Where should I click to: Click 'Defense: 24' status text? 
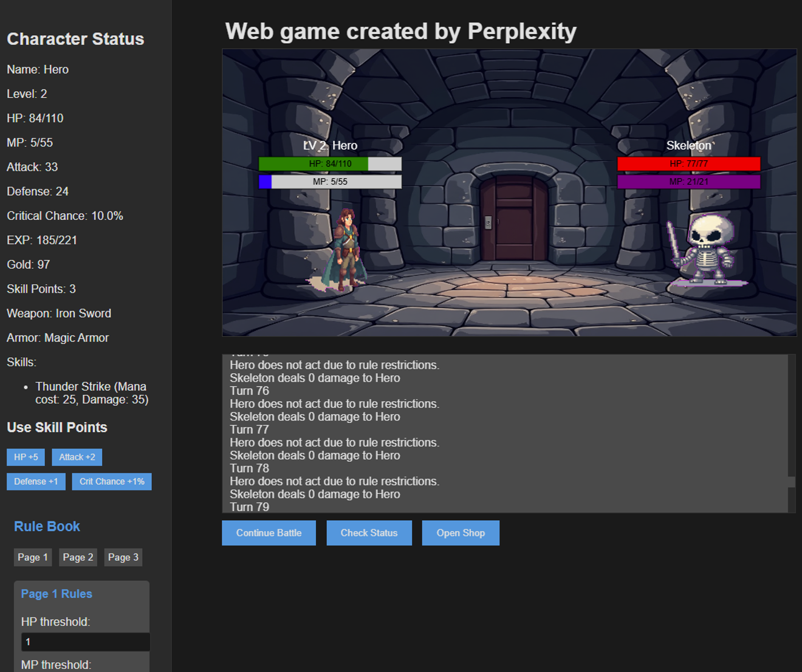click(x=38, y=191)
